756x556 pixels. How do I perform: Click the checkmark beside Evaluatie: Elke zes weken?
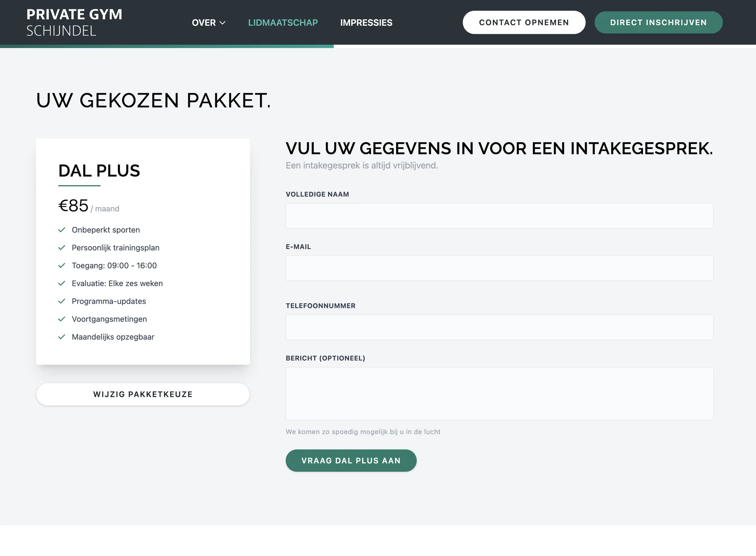click(x=62, y=283)
